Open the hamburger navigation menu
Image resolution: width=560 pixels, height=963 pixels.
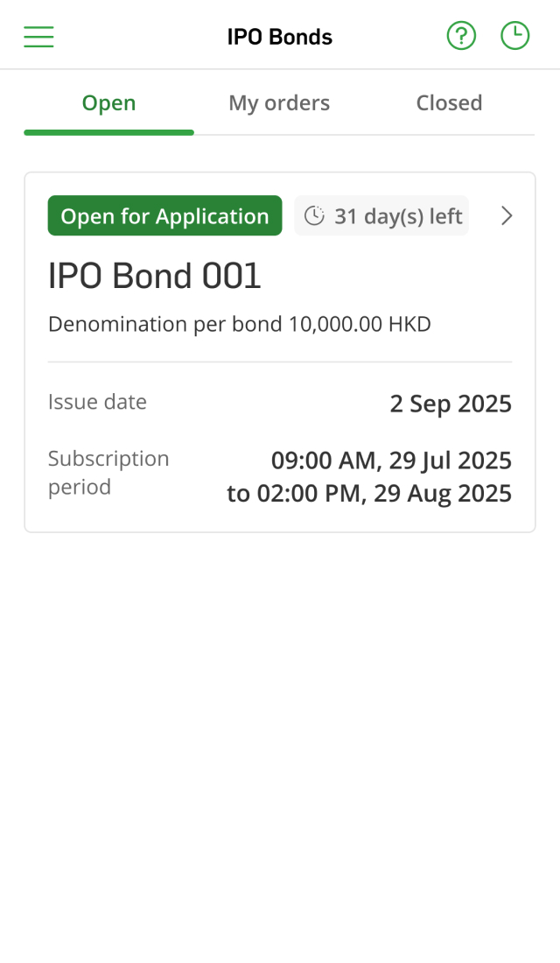pos(38,37)
